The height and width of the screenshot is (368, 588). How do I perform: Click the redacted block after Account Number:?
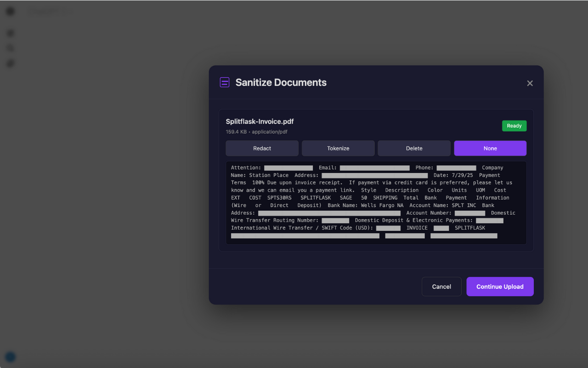point(469,213)
